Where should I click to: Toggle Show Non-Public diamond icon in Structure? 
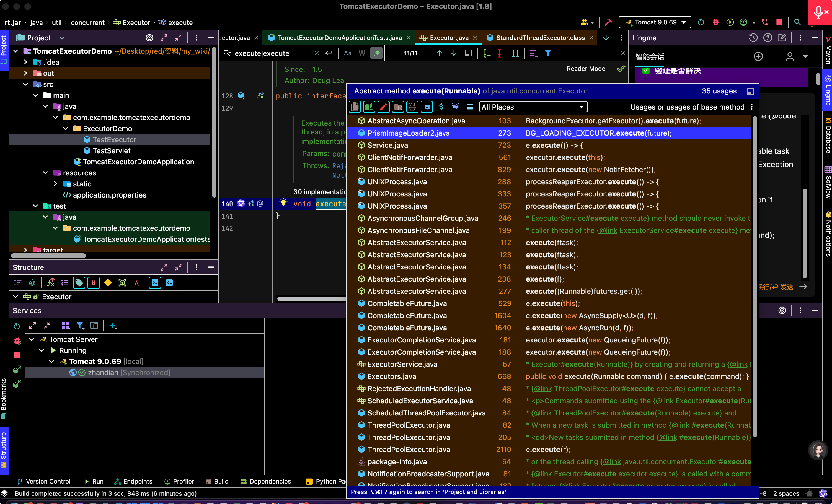coord(108,283)
